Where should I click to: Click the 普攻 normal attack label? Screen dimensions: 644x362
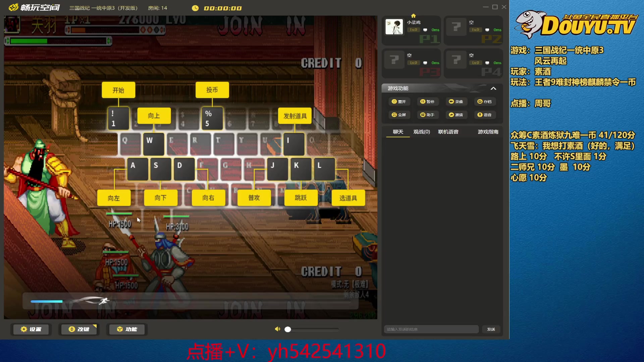tap(254, 198)
